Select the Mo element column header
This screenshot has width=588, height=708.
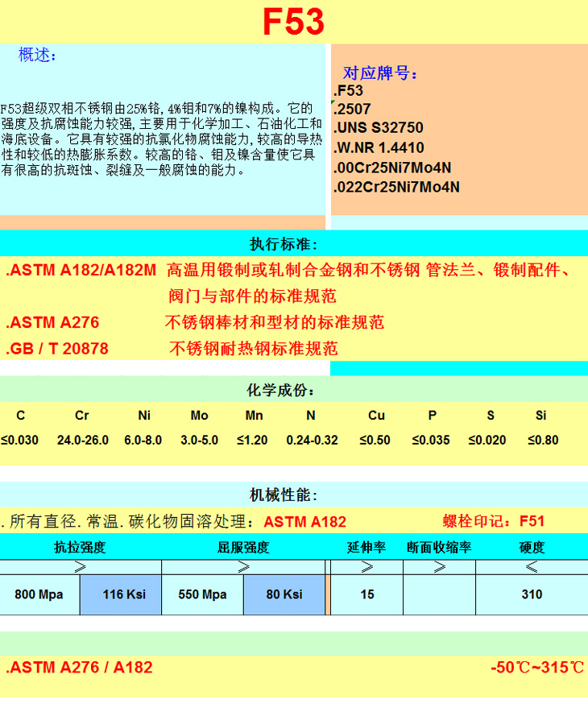(x=199, y=416)
